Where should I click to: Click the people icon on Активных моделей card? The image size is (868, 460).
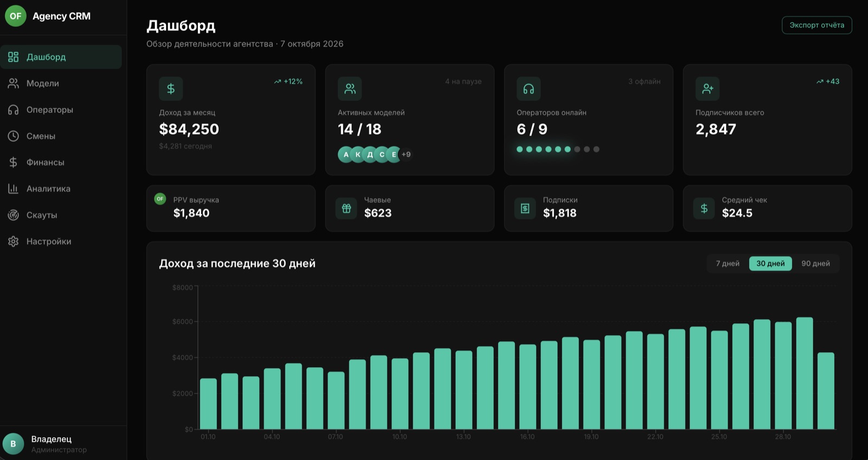(350, 88)
